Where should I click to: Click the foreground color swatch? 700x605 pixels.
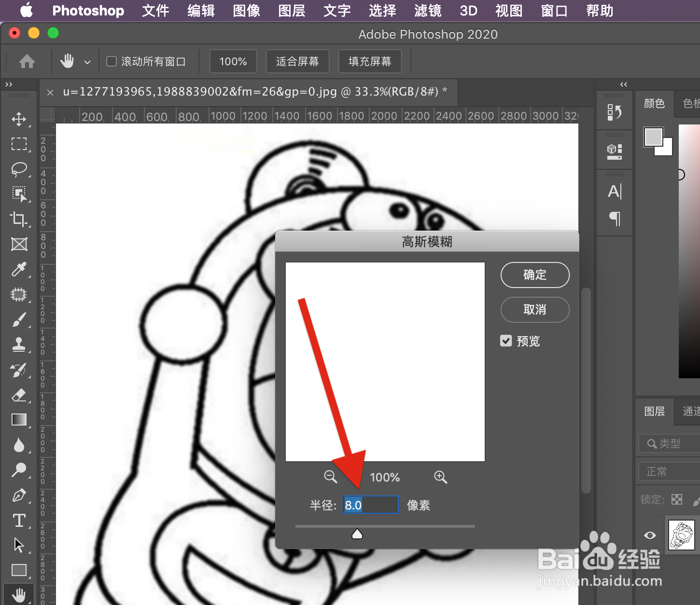(x=653, y=137)
